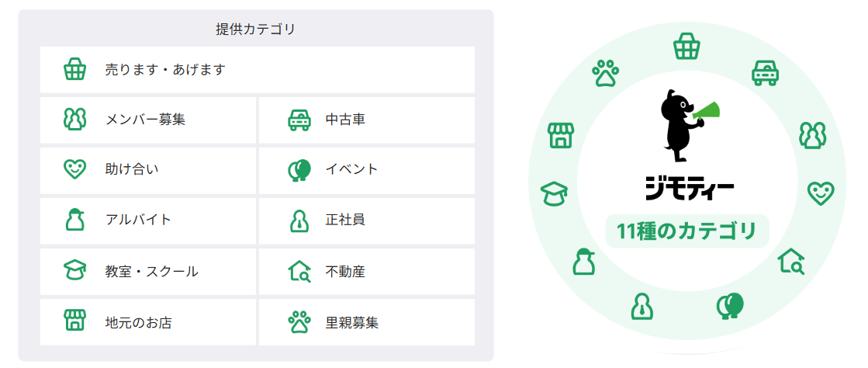868x368 pixels.
Task: Open the 正社員 category
Action: (366, 220)
